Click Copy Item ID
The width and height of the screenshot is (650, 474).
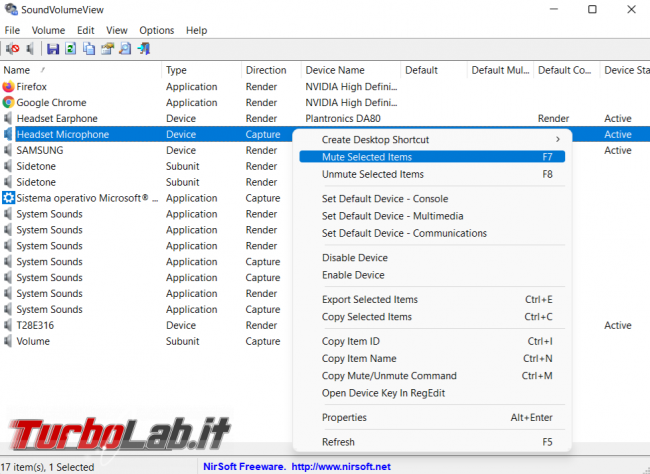pyautogui.click(x=432, y=341)
